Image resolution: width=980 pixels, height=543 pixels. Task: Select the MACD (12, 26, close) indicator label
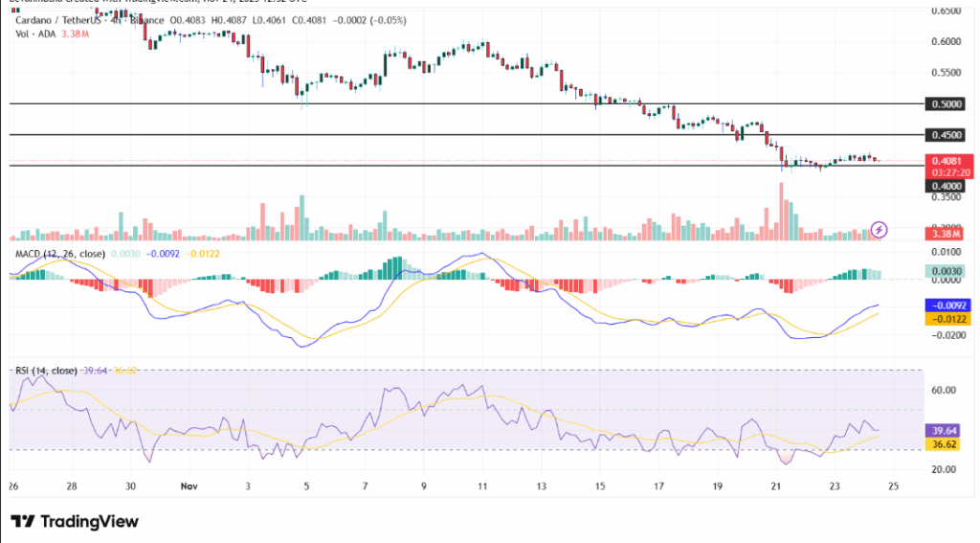[x=60, y=253]
